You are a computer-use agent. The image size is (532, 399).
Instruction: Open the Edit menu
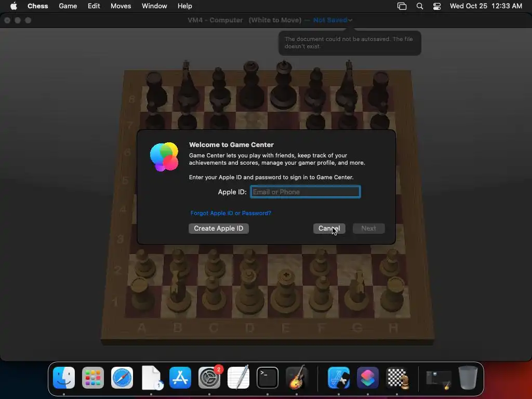94,6
